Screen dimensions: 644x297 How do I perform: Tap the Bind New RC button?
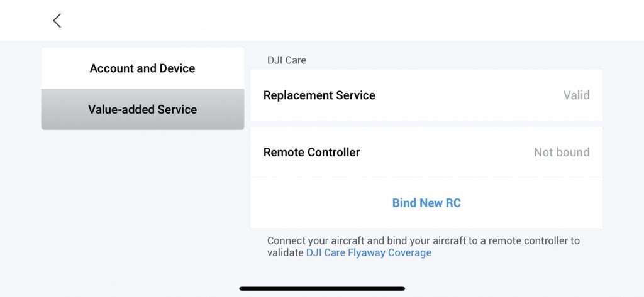426,203
